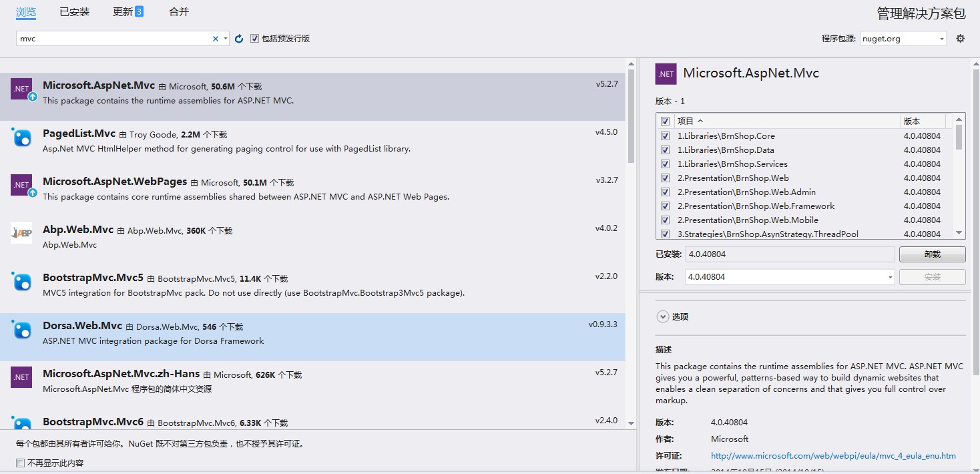This screenshot has height=474, width=980.
Task: Refresh the package search results
Action: pyautogui.click(x=239, y=39)
